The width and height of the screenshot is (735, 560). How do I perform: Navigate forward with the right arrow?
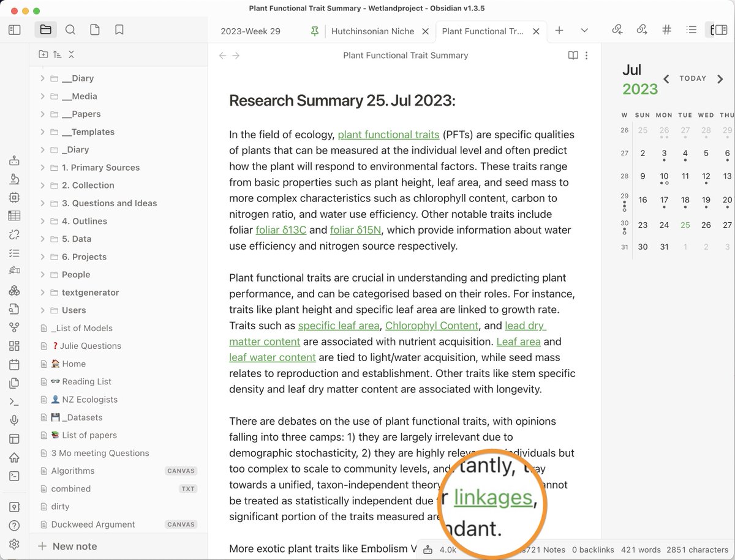(x=236, y=55)
